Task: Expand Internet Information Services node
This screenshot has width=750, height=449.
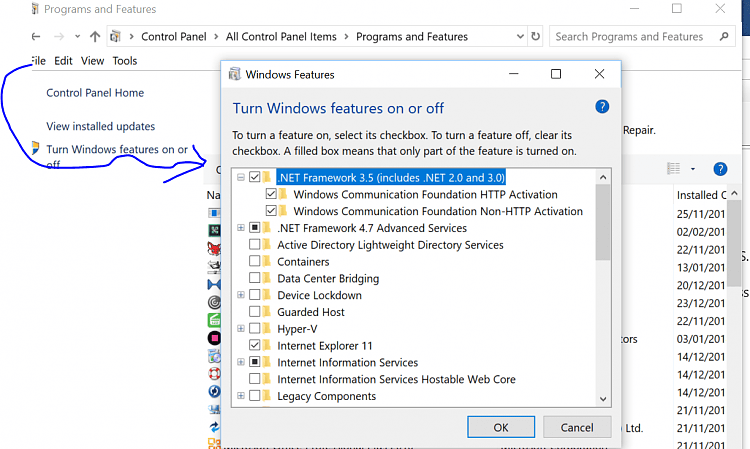Action: click(x=241, y=362)
